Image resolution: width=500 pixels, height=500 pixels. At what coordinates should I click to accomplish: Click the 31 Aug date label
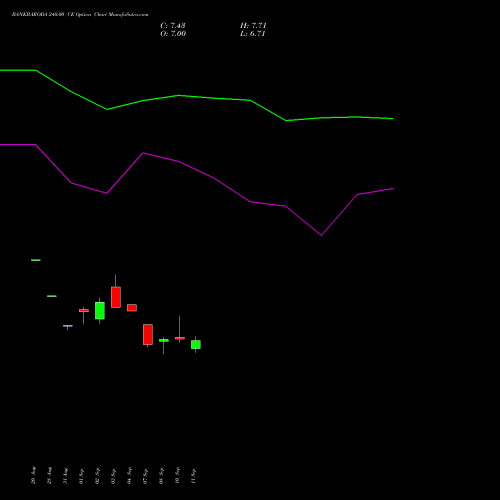point(65,476)
